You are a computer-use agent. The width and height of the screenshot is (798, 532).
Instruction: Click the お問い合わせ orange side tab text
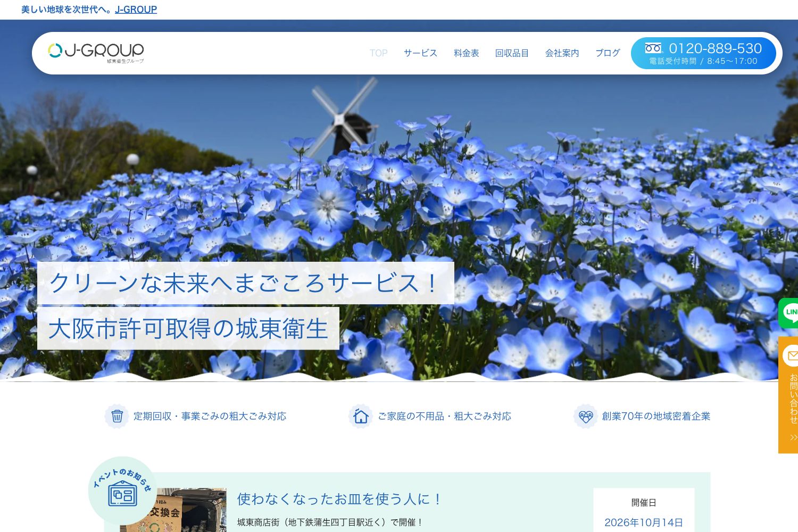793,398
